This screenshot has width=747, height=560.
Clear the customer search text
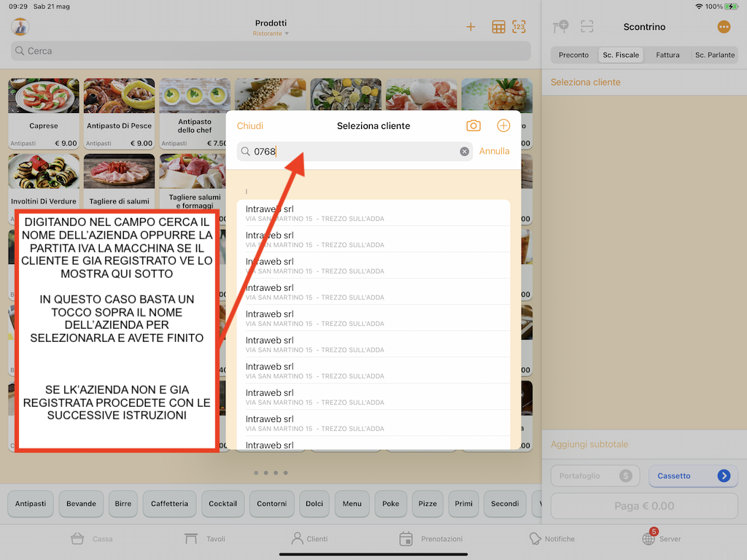pyautogui.click(x=465, y=152)
